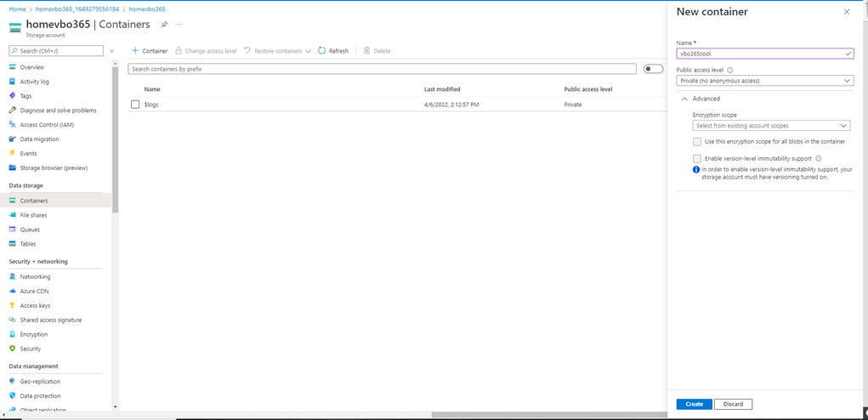Click the Security shield icon
Screen dimensions: 868x420
click(x=12, y=349)
